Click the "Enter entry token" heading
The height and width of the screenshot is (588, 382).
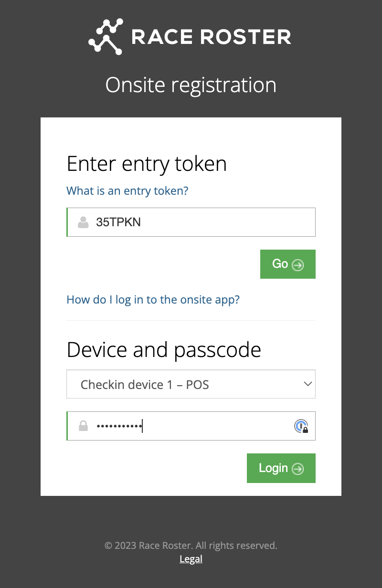(147, 164)
